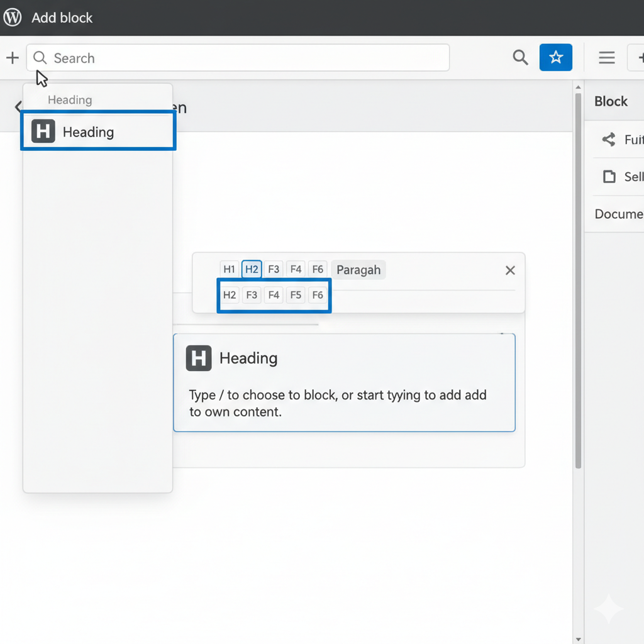Open the hamburger list view menu
The image size is (644, 644).
[606, 58]
